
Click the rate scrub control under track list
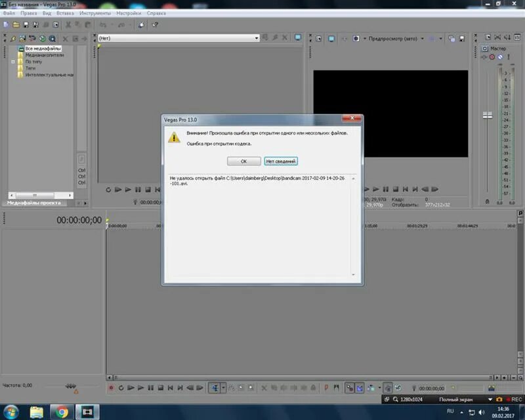tap(71, 386)
